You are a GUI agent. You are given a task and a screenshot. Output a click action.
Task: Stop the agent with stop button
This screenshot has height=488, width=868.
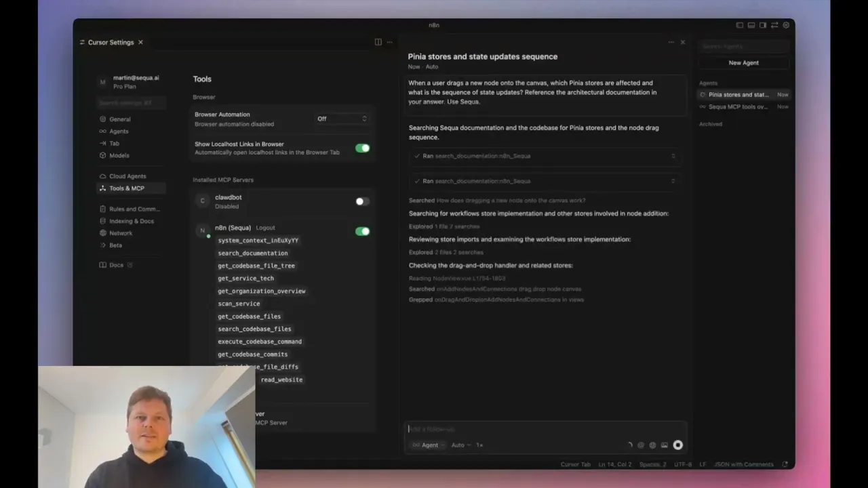pyautogui.click(x=677, y=445)
